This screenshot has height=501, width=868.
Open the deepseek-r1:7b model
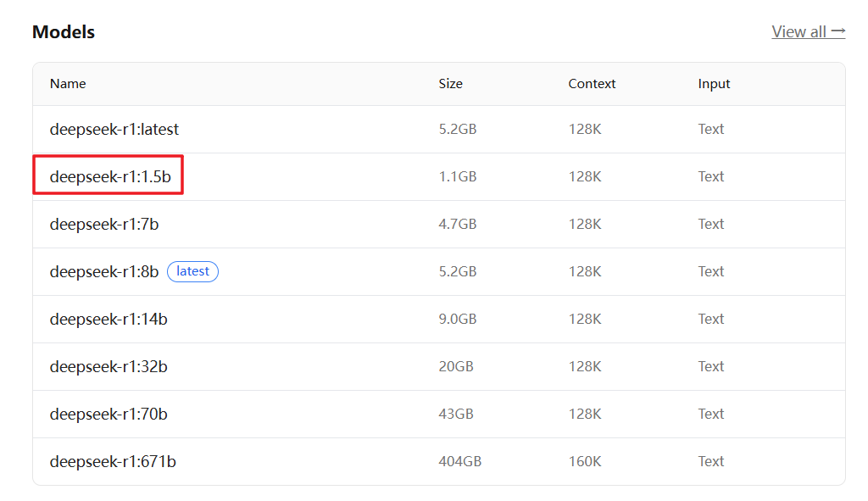tap(104, 224)
